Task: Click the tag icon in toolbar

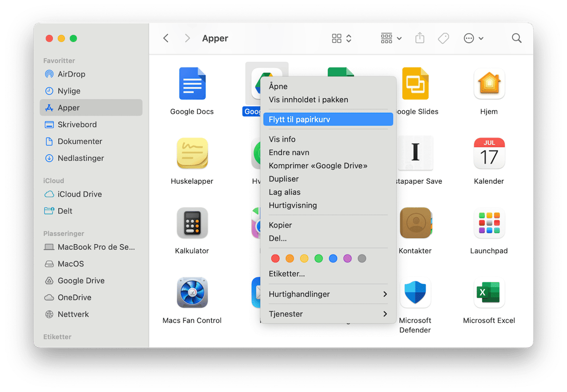Action: (443, 38)
